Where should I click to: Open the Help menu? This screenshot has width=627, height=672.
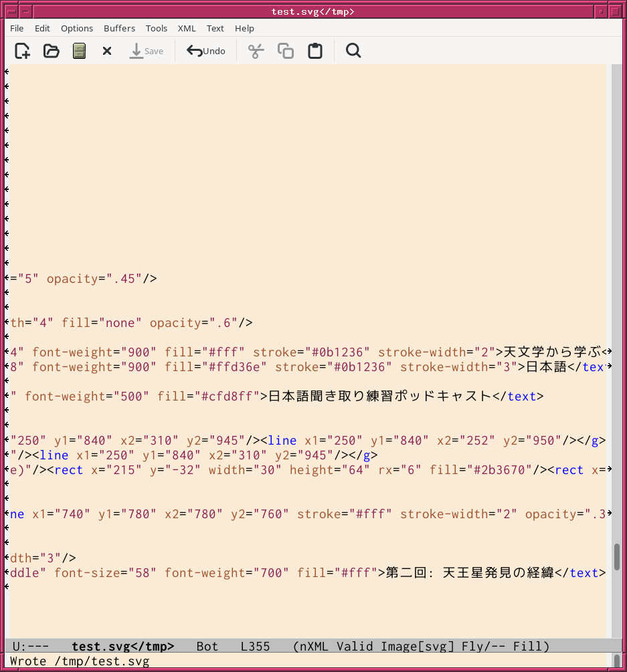coord(244,28)
